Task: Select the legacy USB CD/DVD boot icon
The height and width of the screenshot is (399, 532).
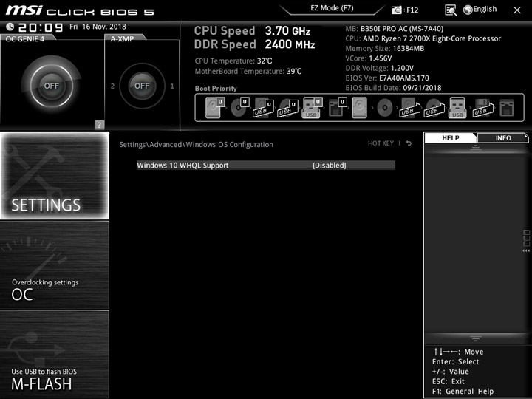Action: (434, 108)
